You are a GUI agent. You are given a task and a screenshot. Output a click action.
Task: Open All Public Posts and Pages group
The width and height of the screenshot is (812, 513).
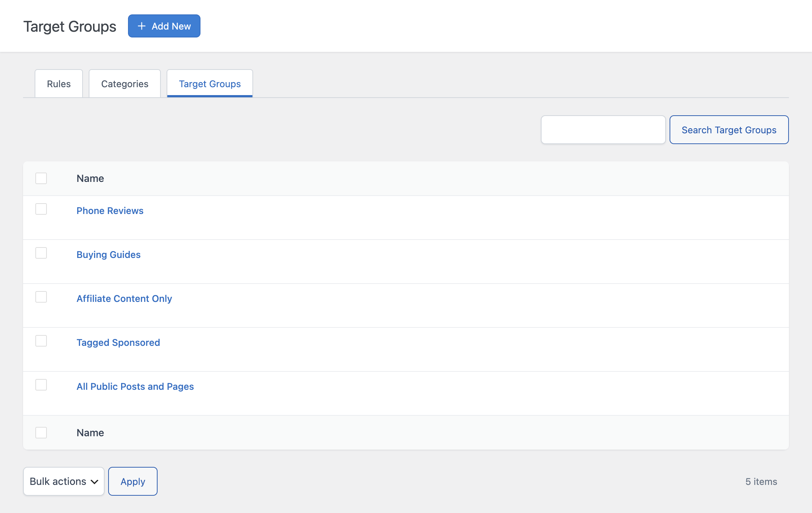coord(135,387)
